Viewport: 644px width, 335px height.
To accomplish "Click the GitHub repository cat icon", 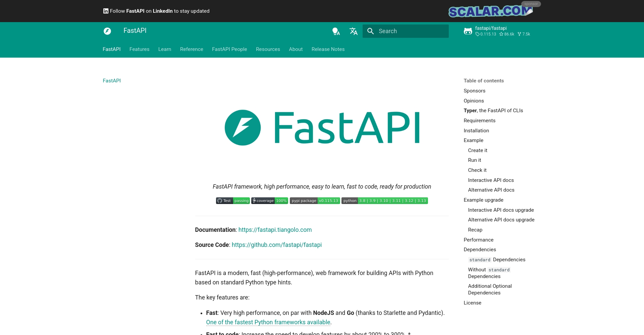I will 468,31.
